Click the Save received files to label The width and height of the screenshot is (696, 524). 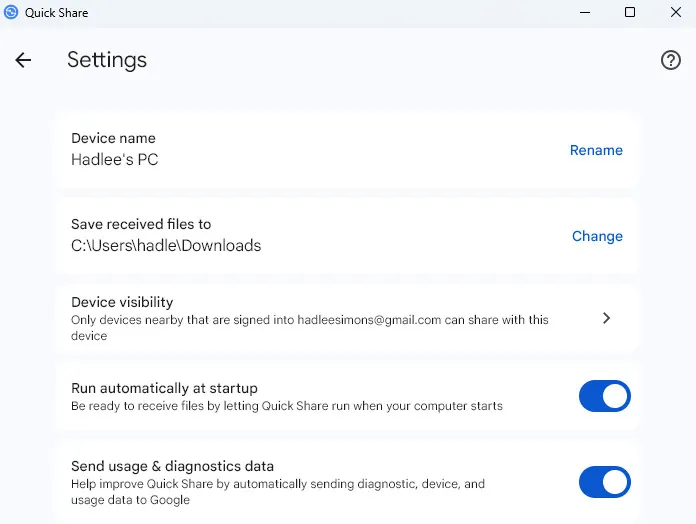pos(141,224)
